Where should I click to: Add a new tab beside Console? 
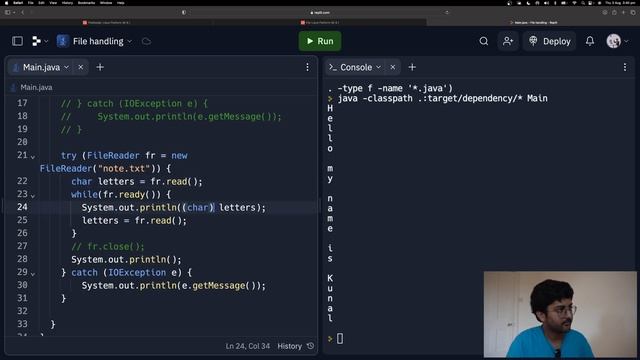tap(412, 67)
